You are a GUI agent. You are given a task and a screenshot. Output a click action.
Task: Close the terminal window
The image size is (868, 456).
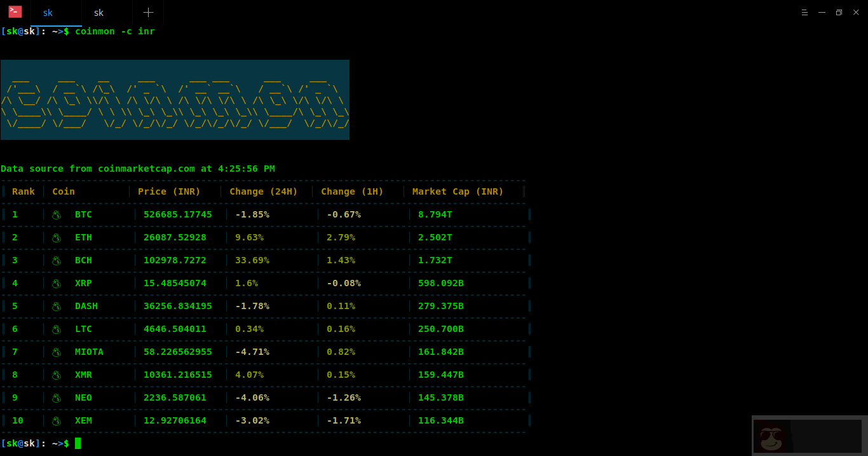click(856, 12)
